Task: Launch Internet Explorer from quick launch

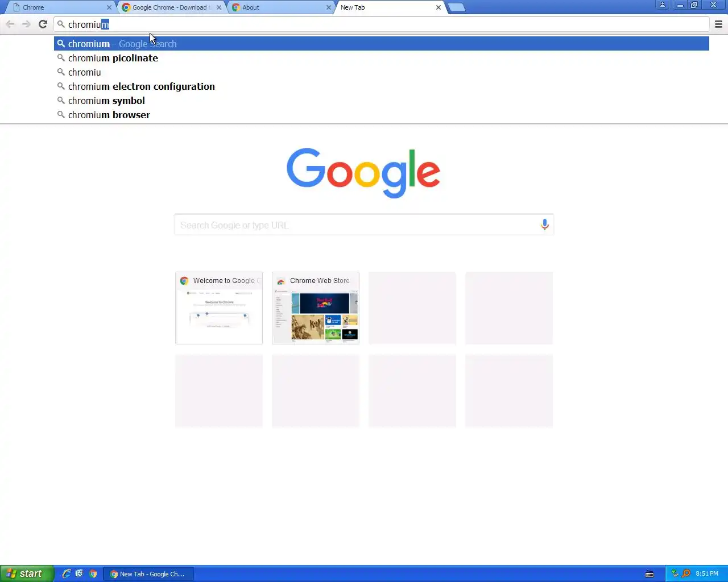Action: tap(67, 573)
